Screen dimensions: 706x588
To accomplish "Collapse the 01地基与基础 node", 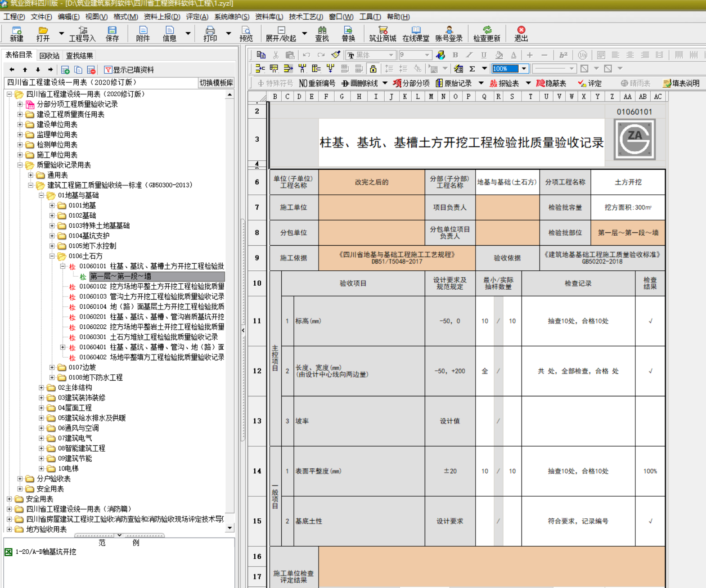I will (x=41, y=195).
